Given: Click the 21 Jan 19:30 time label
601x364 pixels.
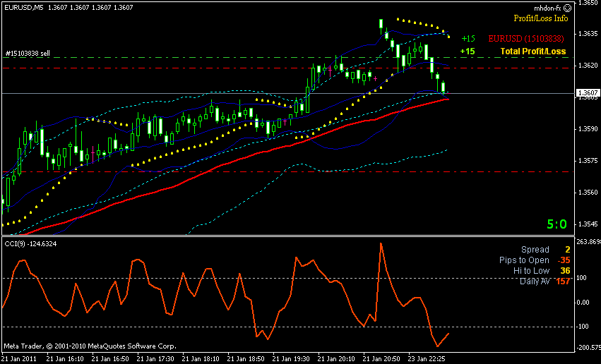Looking at the screenshot, I should [x=291, y=359].
